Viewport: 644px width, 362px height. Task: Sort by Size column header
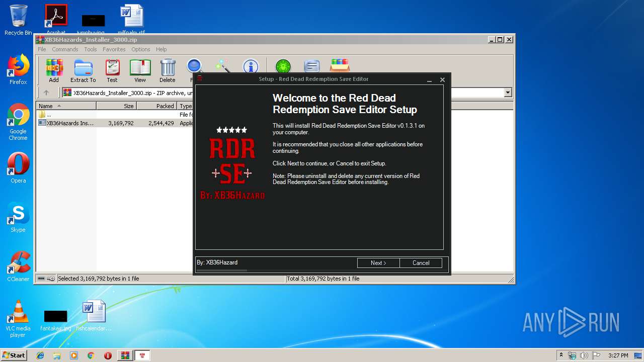coord(117,106)
